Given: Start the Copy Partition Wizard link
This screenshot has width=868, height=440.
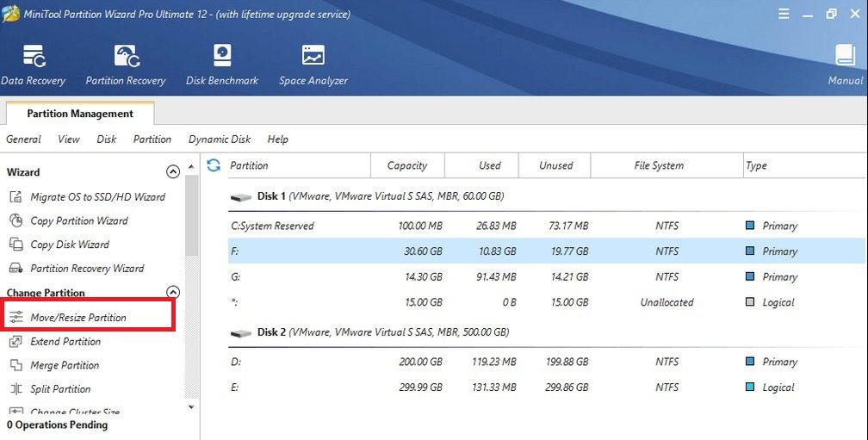Looking at the screenshot, I should click(79, 220).
